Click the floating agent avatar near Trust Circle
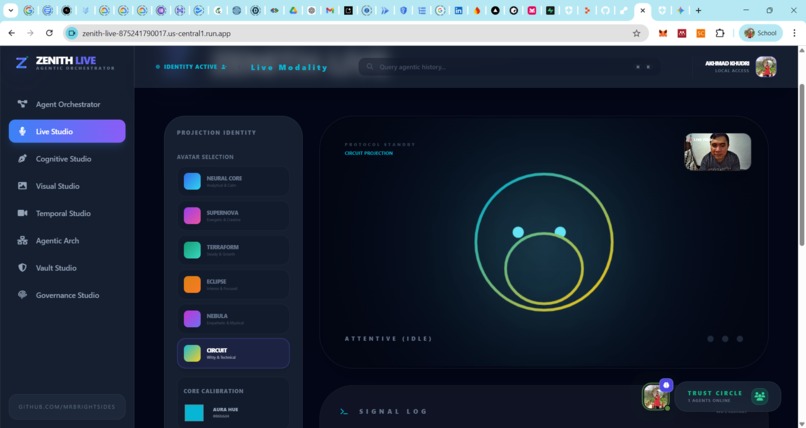 tap(655, 397)
